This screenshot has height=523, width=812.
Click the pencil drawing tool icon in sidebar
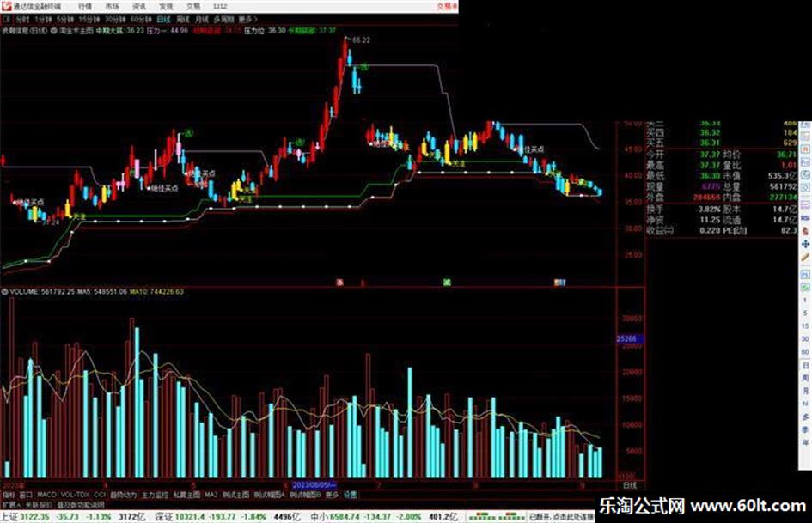[805, 258]
